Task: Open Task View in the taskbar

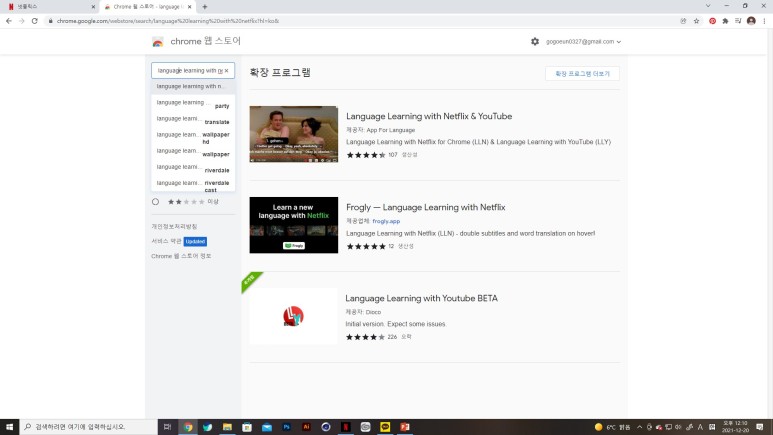Action: [x=168, y=427]
